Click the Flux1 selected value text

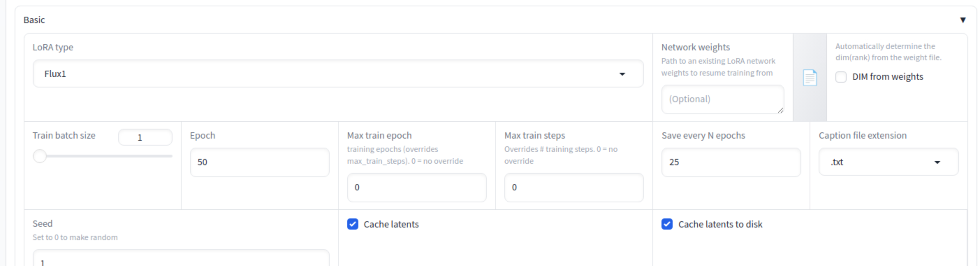click(x=55, y=74)
